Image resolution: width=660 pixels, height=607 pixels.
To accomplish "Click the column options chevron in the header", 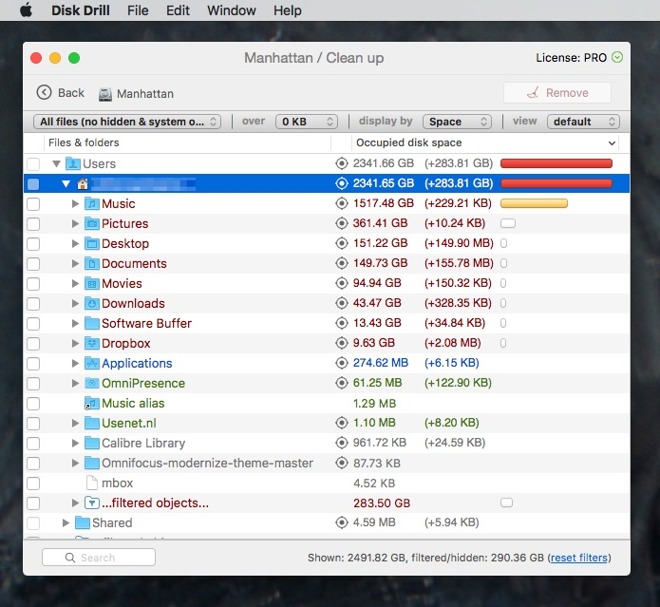I will tap(612, 143).
